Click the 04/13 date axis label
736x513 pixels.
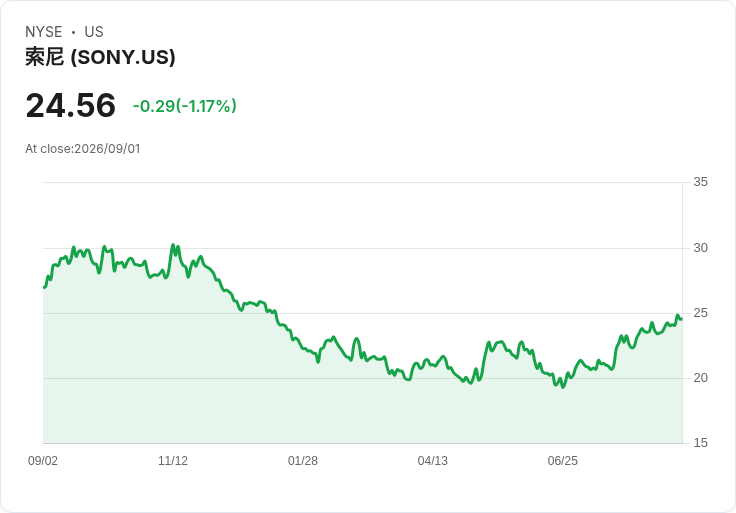click(433, 461)
